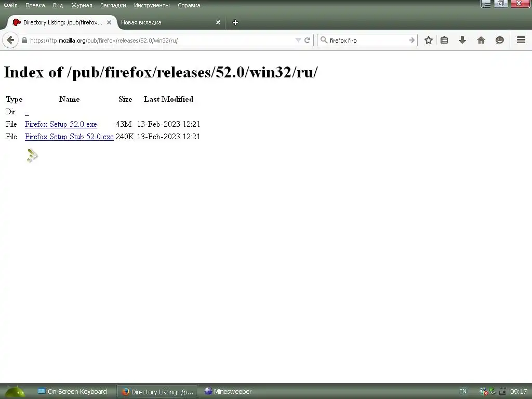The image size is (532, 399).
Task: Click the first system tray icon
Action: point(484,392)
